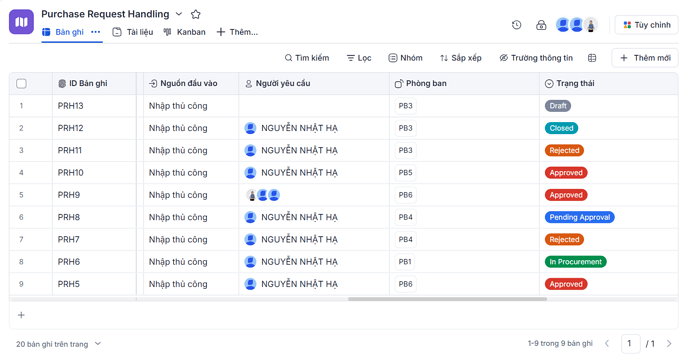Image resolution: width=690 pixels, height=364 pixels.
Task: Click the member avatars group
Action: pos(576,25)
